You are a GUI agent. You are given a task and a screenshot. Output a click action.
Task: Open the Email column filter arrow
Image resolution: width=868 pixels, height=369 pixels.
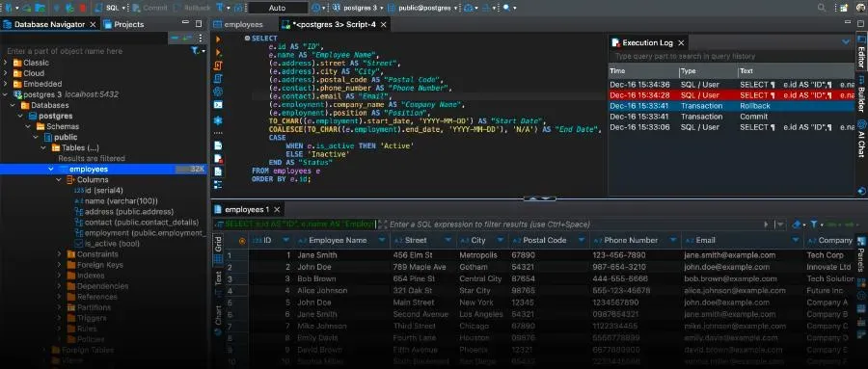coord(795,241)
